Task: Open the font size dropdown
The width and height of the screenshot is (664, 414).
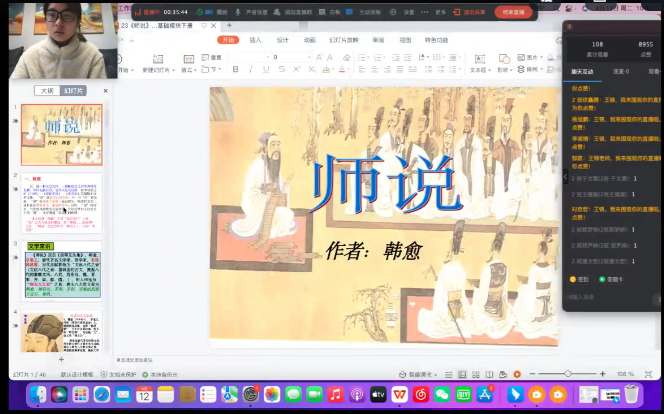Action: [310, 57]
